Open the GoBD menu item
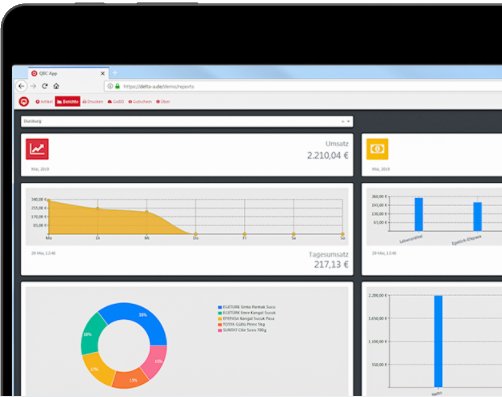Image resolution: width=502 pixels, height=397 pixels. click(x=116, y=101)
